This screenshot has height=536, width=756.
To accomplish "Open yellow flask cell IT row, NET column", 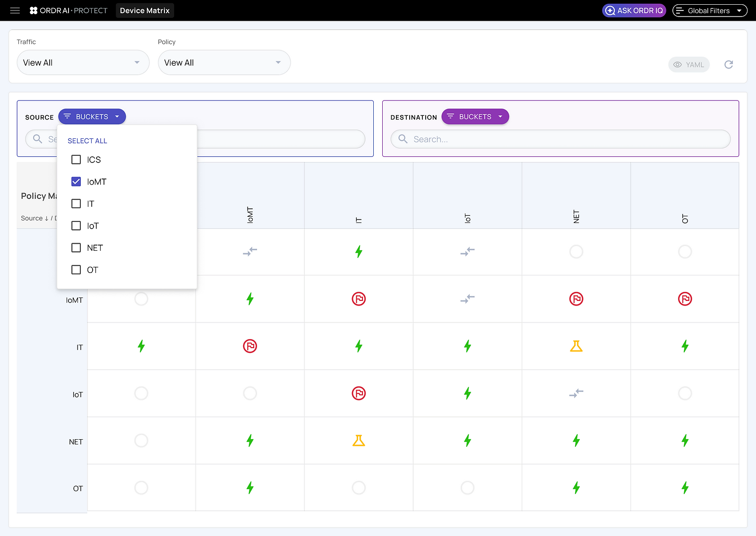I will coord(576,346).
